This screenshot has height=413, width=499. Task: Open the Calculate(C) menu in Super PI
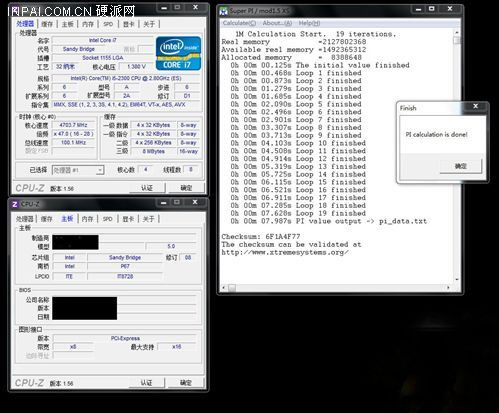pos(239,23)
